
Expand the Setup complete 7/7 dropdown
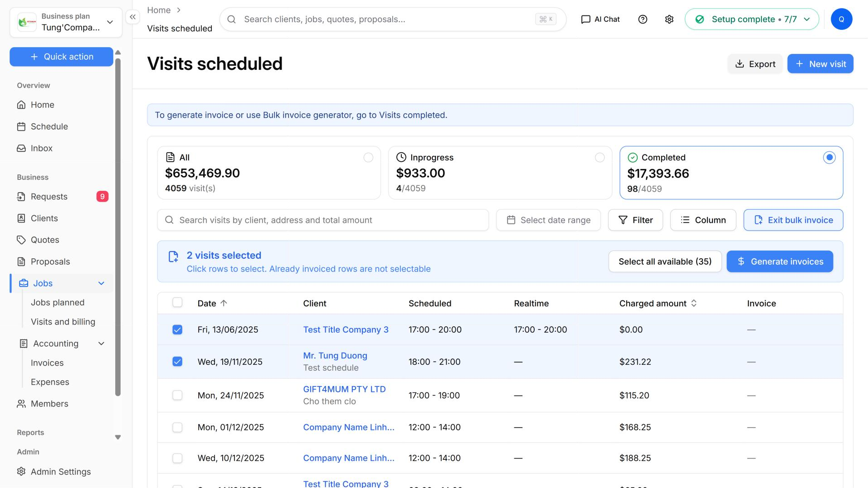751,19
